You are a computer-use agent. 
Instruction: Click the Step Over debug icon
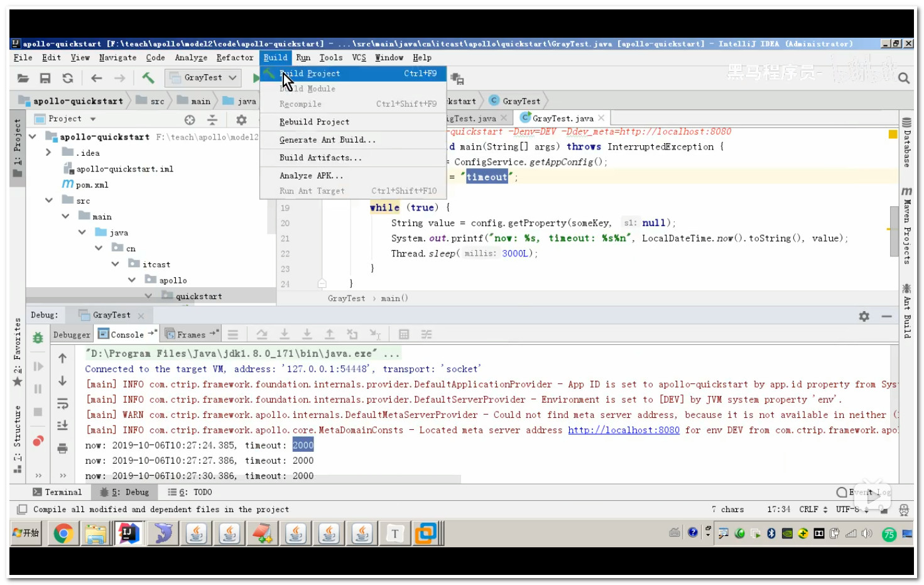[x=262, y=334]
